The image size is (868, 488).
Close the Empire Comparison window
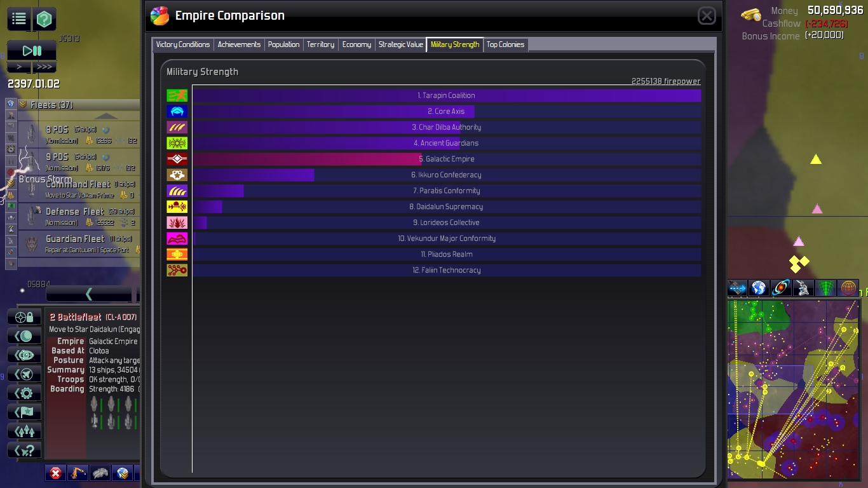click(707, 16)
